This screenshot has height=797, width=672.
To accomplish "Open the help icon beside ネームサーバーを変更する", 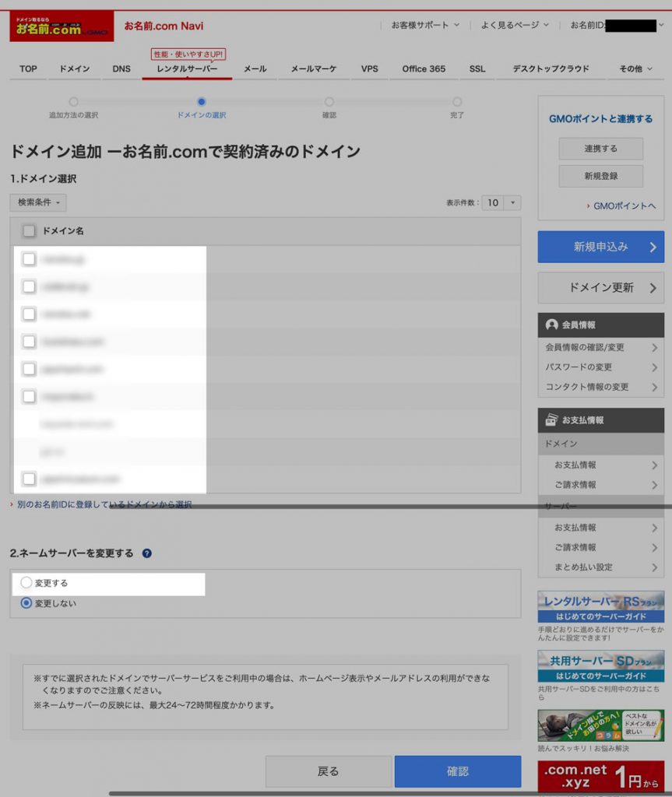I will tap(147, 553).
